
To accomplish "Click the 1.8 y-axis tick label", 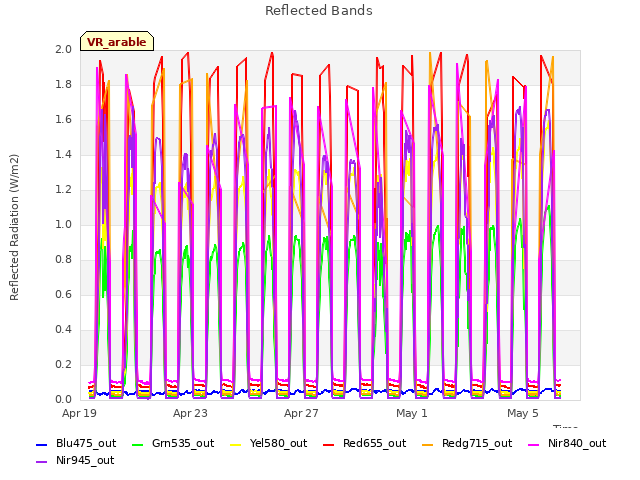I will coord(63,84).
